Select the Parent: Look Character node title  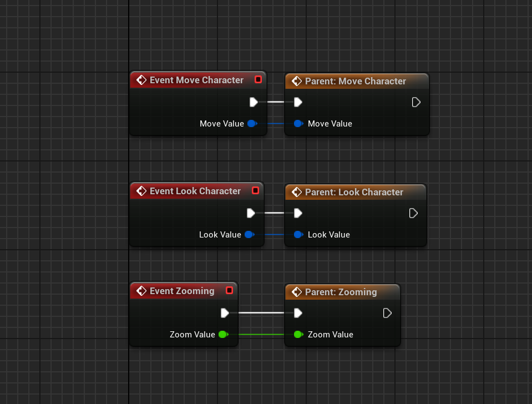tap(354, 192)
